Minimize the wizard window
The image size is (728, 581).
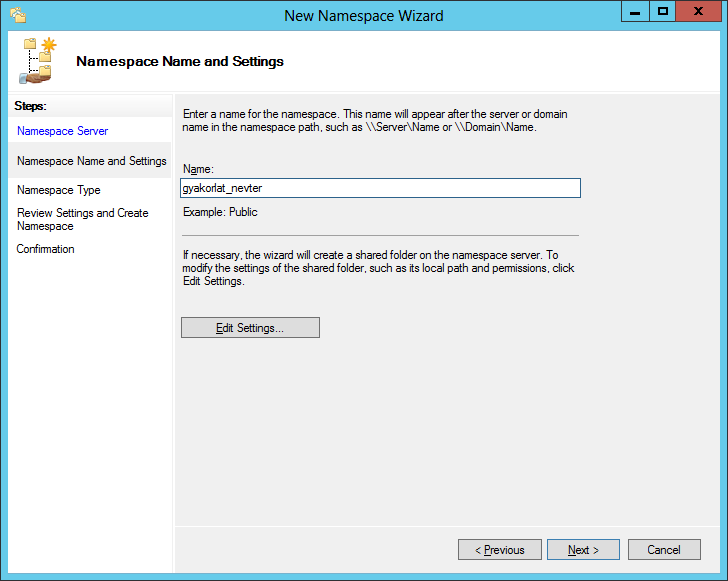pyautogui.click(x=635, y=12)
